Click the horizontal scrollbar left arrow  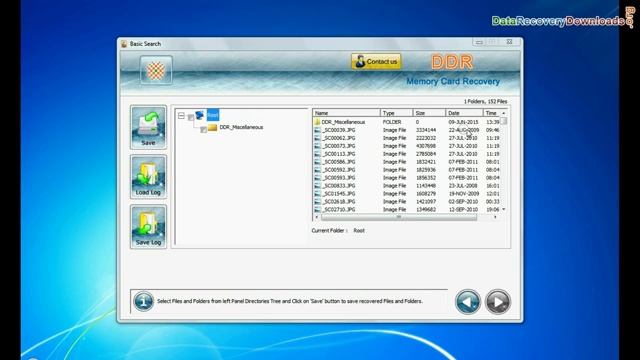pos(317,217)
